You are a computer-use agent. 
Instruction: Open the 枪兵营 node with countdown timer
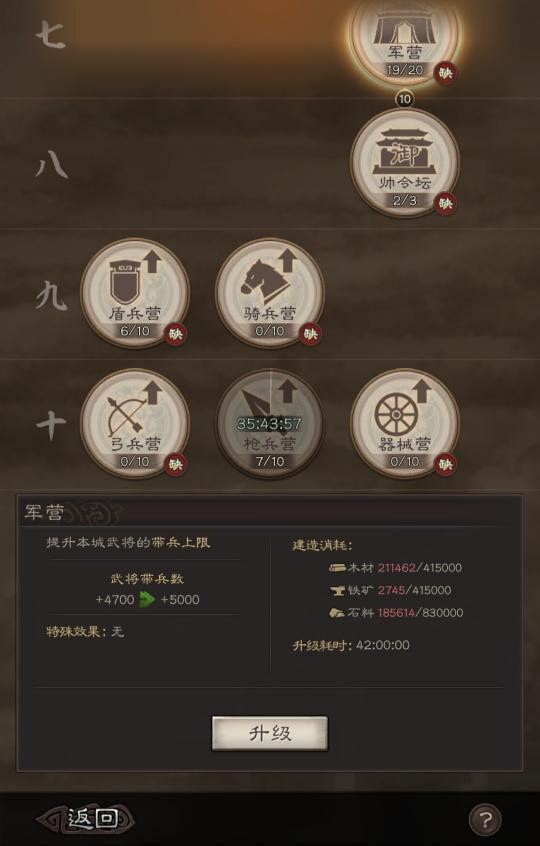point(270,424)
